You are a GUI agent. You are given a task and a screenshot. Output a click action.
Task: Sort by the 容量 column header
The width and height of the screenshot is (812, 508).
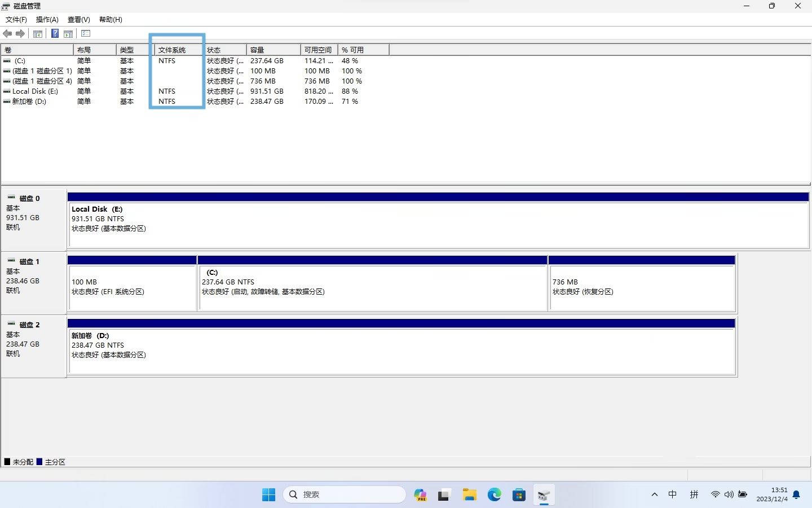(273, 50)
